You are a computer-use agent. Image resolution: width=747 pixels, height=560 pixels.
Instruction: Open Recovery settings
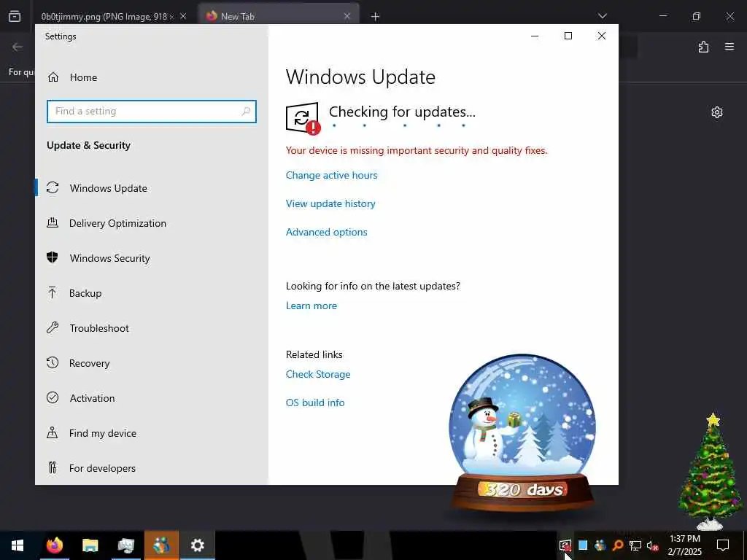coord(89,363)
